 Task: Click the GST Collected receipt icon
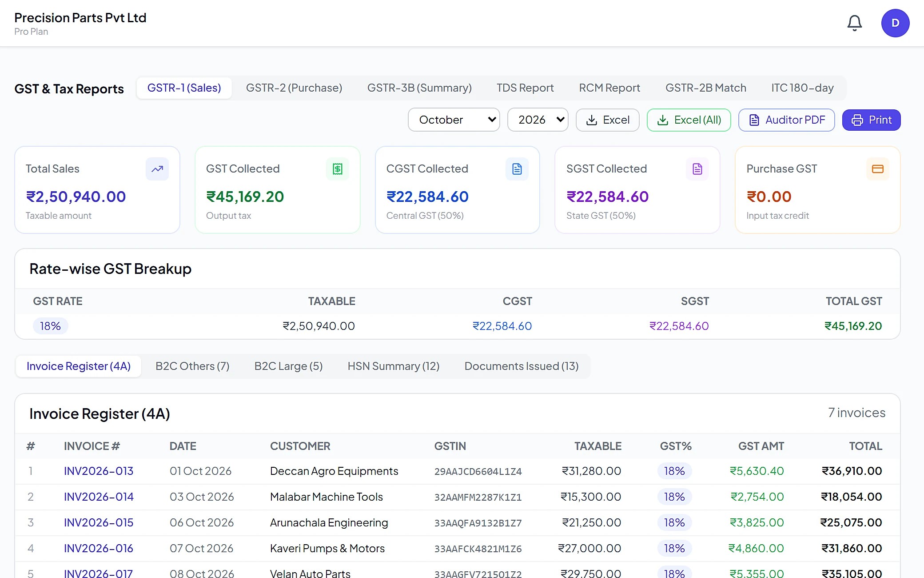pyautogui.click(x=338, y=169)
